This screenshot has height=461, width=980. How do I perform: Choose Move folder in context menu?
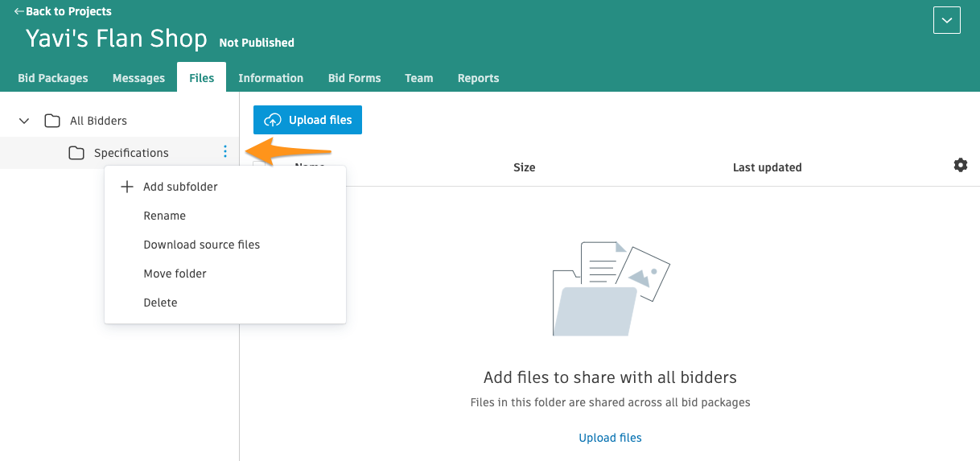coord(175,274)
